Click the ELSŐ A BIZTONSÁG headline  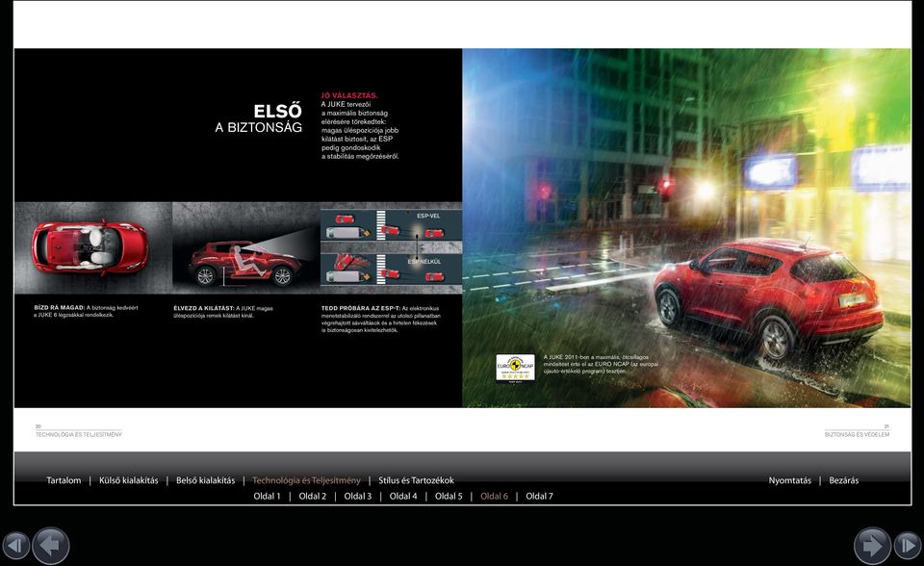pyautogui.click(x=259, y=118)
